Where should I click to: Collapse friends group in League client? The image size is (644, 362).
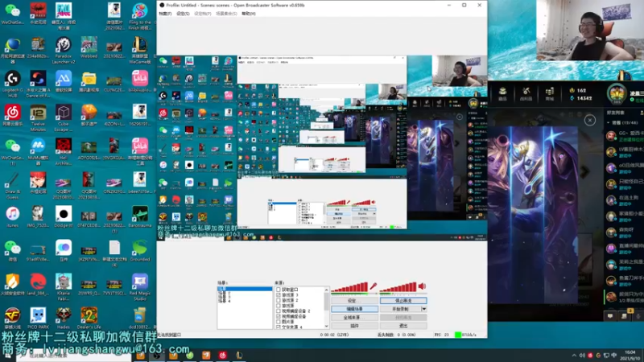click(609, 123)
